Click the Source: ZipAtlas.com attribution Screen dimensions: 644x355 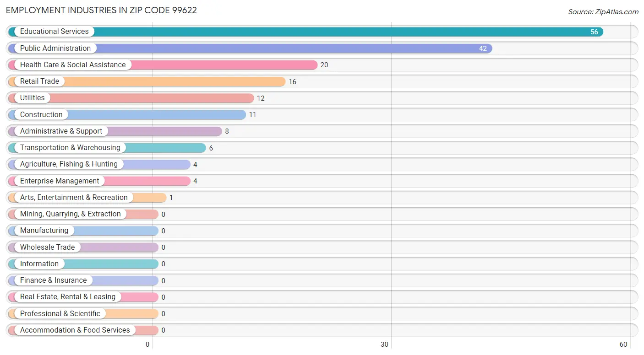point(603,12)
